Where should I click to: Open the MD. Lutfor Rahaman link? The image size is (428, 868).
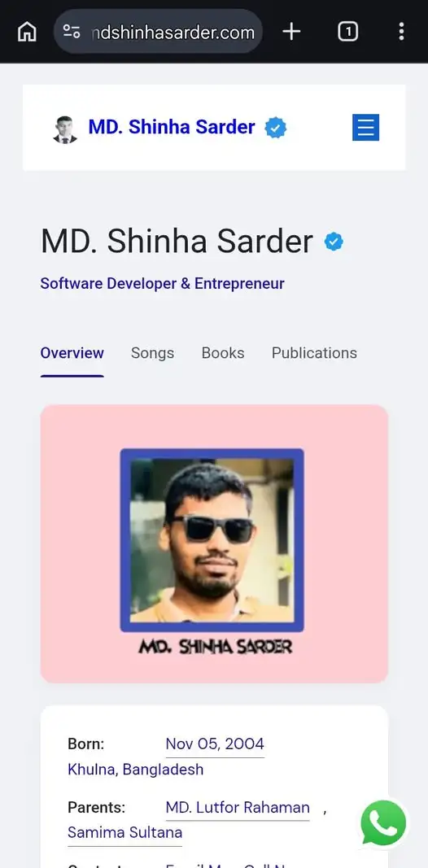[x=238, y=808]
